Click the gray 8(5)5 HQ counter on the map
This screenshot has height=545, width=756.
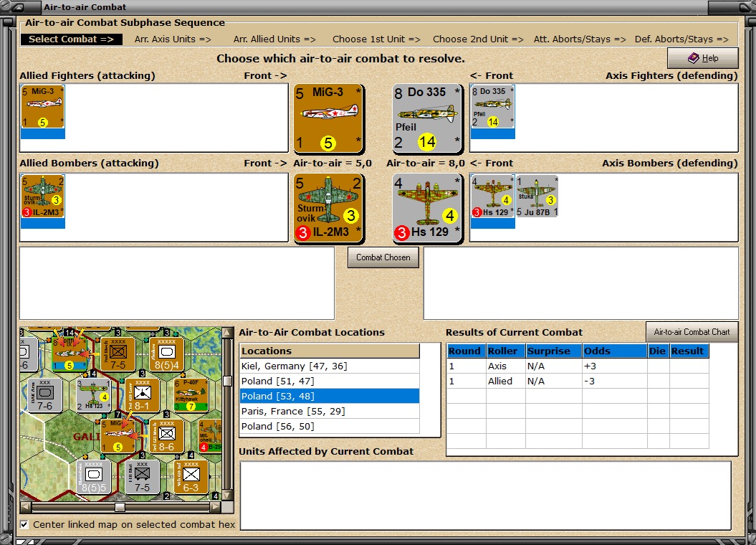(x=94, y=477)
